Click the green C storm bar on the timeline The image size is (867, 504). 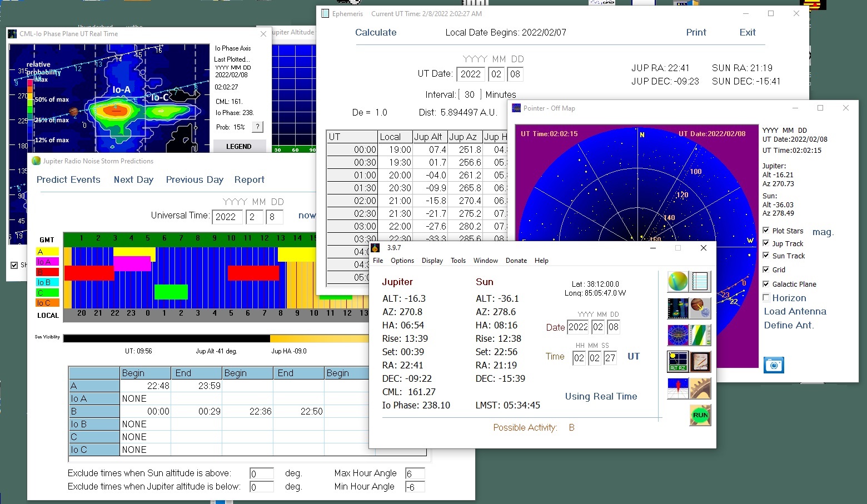point(171,292)
